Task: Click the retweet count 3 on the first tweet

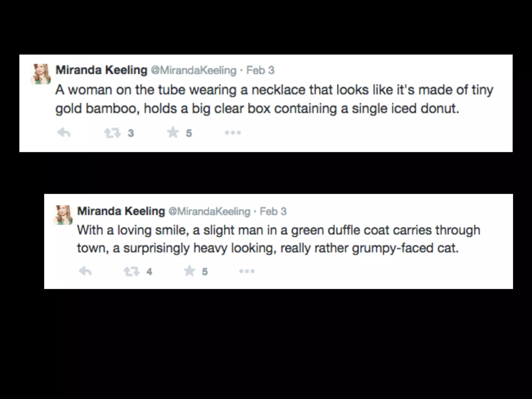Action: click(x=131, y=133)
